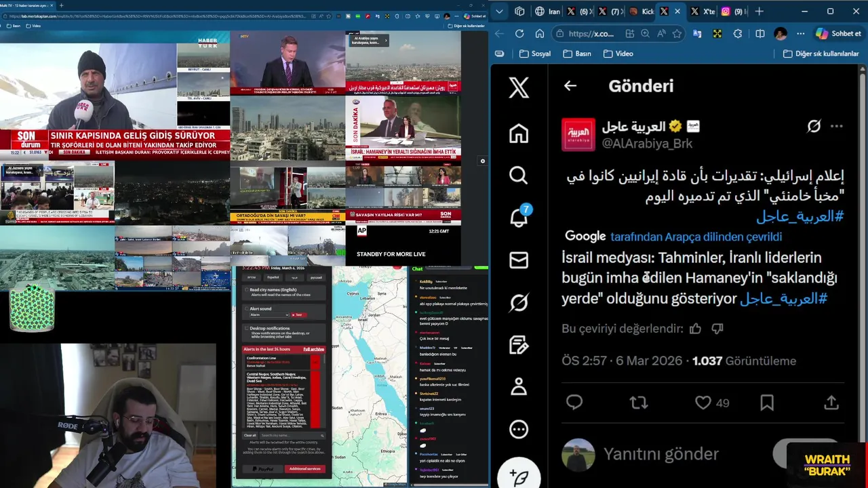
Task: Open notifications bell with 7 badge
Action: pyautogui.click(x=519, y=217)
